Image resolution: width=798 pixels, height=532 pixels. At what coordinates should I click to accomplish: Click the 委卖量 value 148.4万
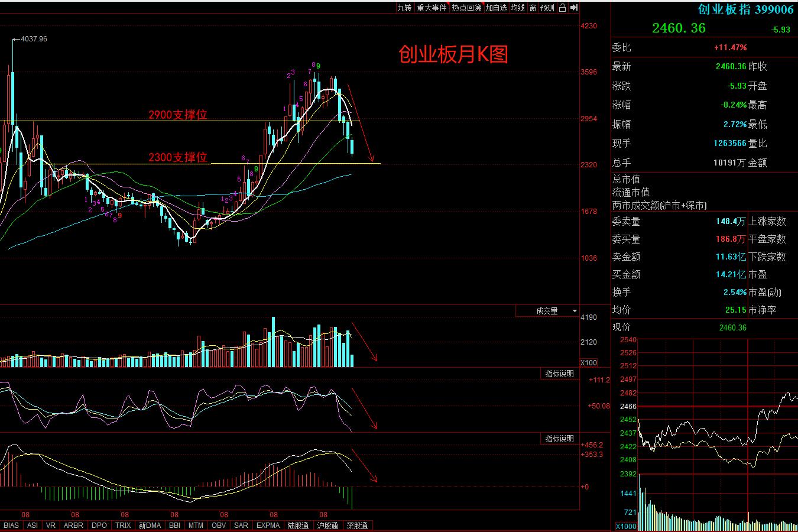pyautogui.click(x=731, y=221)
